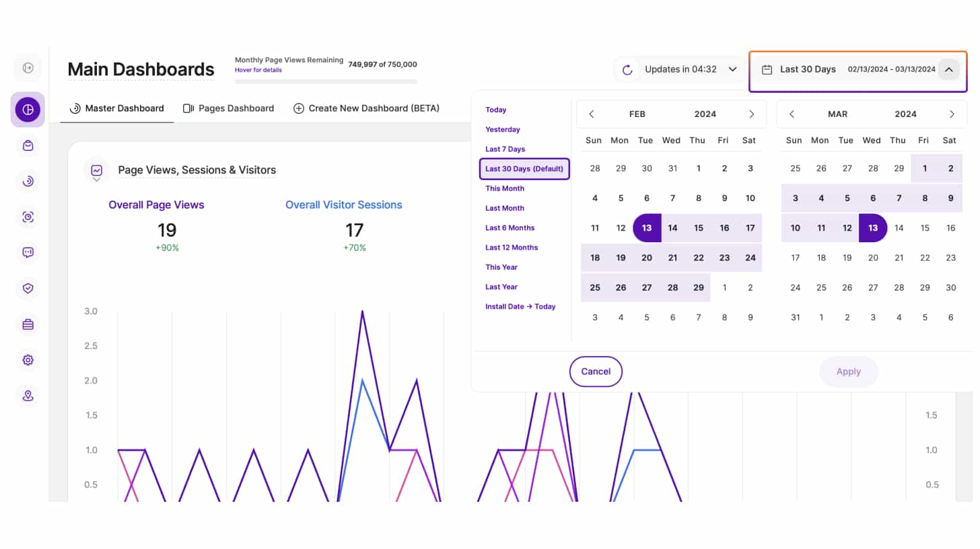Screen dimensions: 980x549
Task: Expand the Updates in dropdown arrow
Action: (733, 69)
